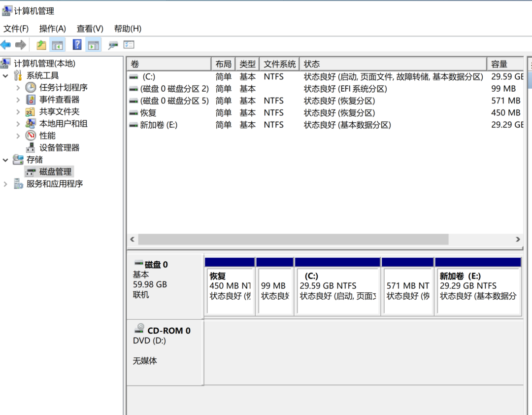532x415 pixels.
Task: Click the forward arrow toolbar icon
Action: pos(21,44)
